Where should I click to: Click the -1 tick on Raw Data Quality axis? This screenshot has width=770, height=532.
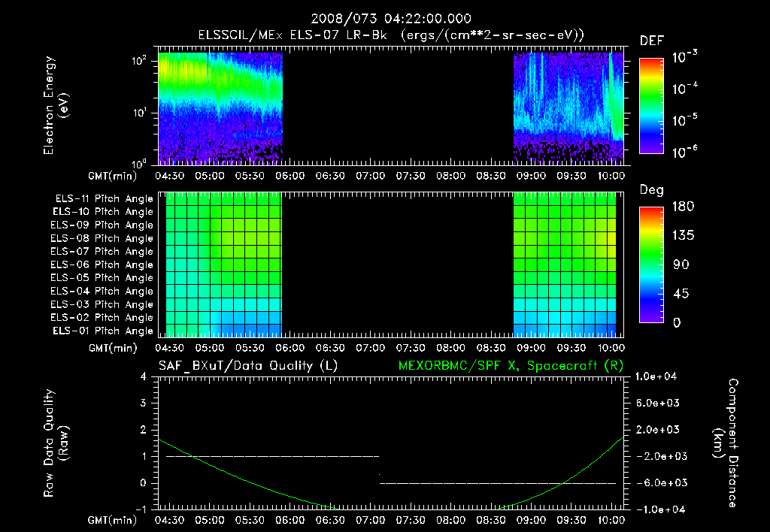(141, 509)
